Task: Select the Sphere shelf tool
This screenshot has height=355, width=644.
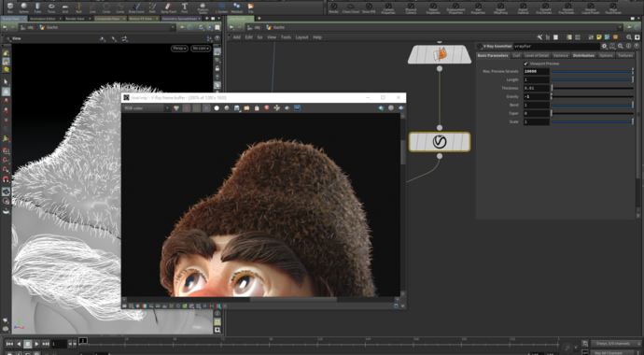Action: coord(24,7)
